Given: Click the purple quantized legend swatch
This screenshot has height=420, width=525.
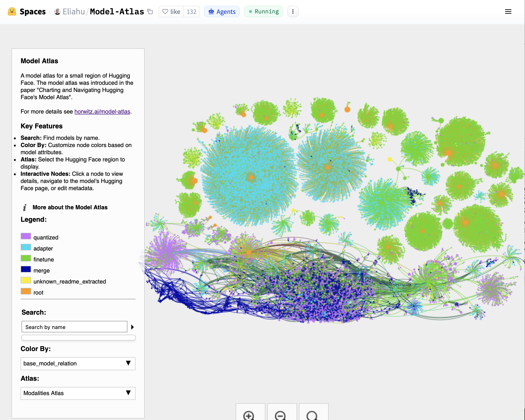Looking at the screenshot, I should 26,236.
